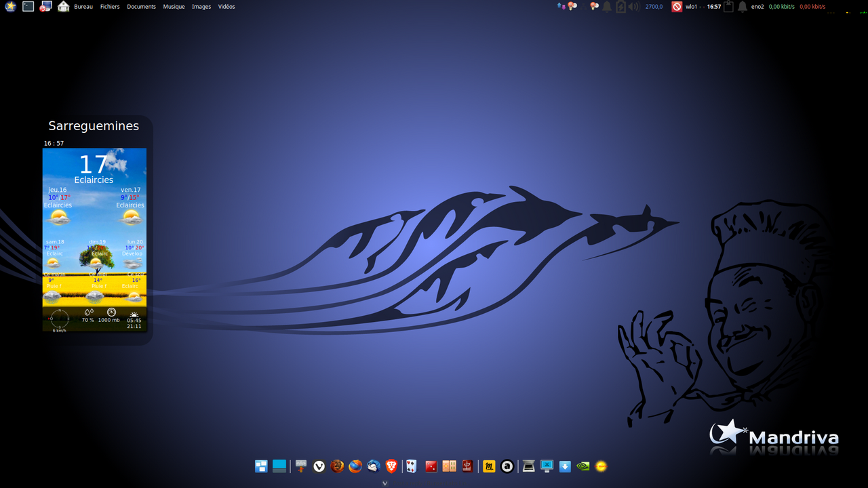Image resolution: width=868 pixels, height=488 pixels.
Task: Select the dim.19 forecast entry
Action: click(97, 254)
